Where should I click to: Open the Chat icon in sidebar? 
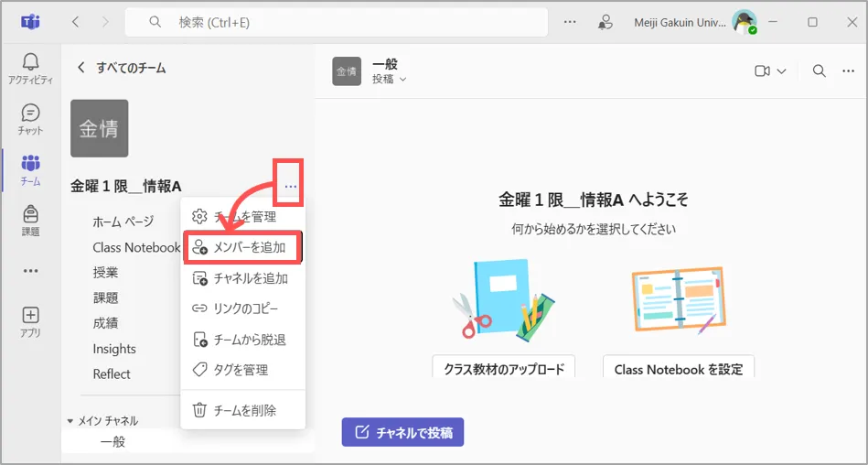(x=30, y=119)
